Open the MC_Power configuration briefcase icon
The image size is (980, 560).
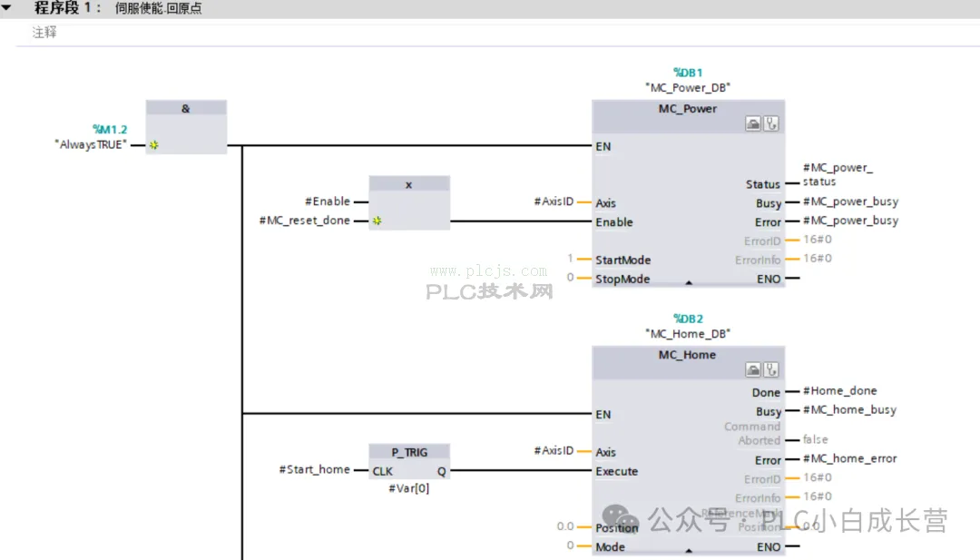753,123
